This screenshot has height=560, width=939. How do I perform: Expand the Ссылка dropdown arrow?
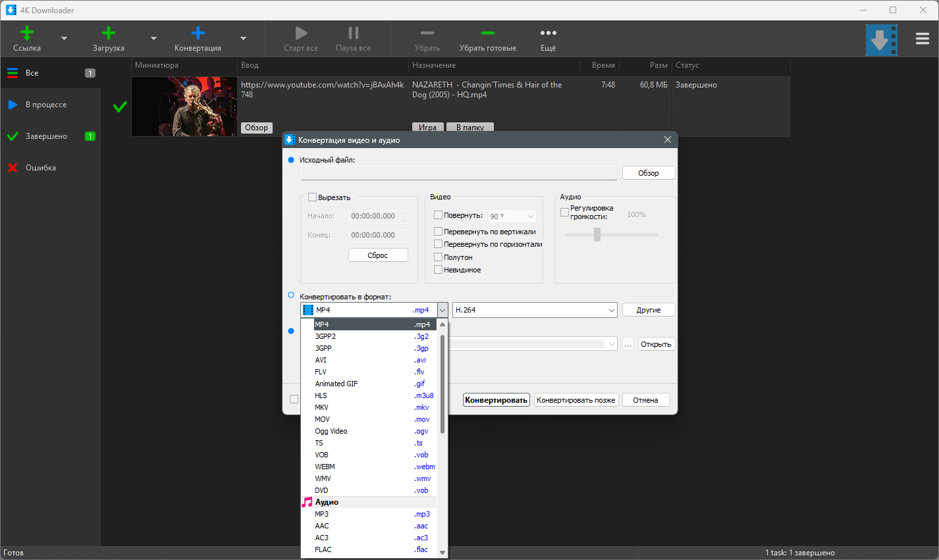click(x=64, y=39)
